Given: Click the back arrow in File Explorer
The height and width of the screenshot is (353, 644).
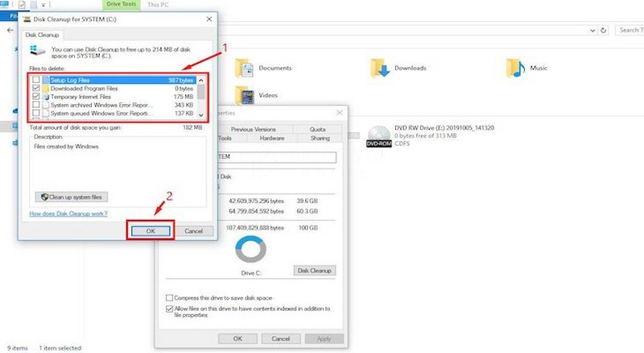Looking at the screenshot, I should 10,30.
